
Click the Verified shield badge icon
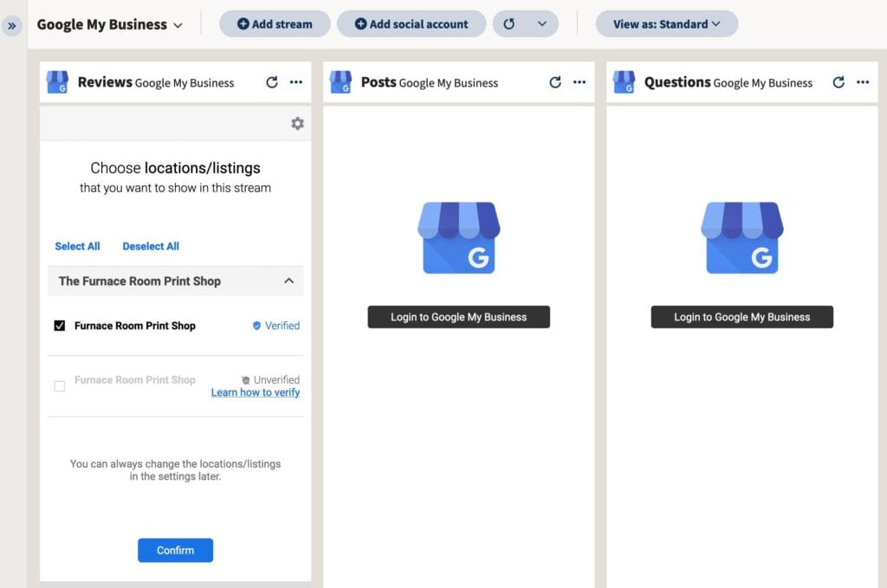tap(256, 326)
